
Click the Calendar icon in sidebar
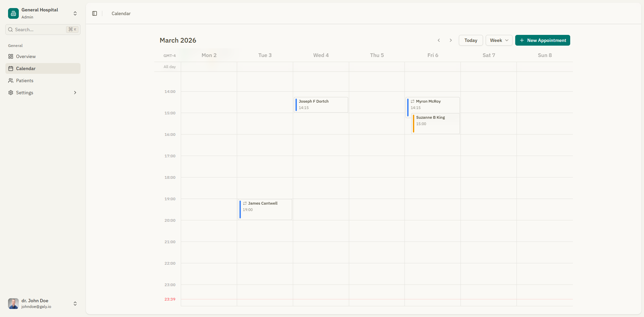[10, 68]
